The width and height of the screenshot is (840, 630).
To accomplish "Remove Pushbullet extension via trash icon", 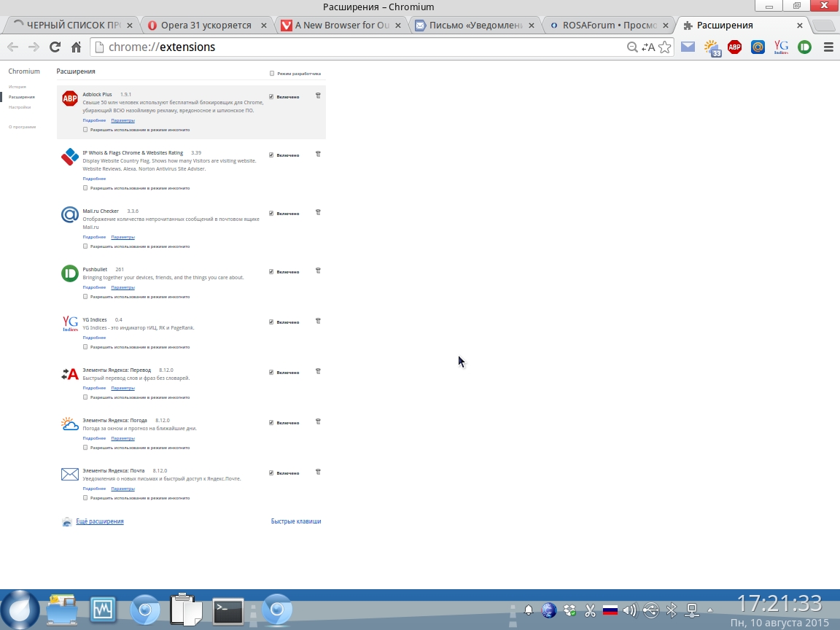I will point(318,271).
